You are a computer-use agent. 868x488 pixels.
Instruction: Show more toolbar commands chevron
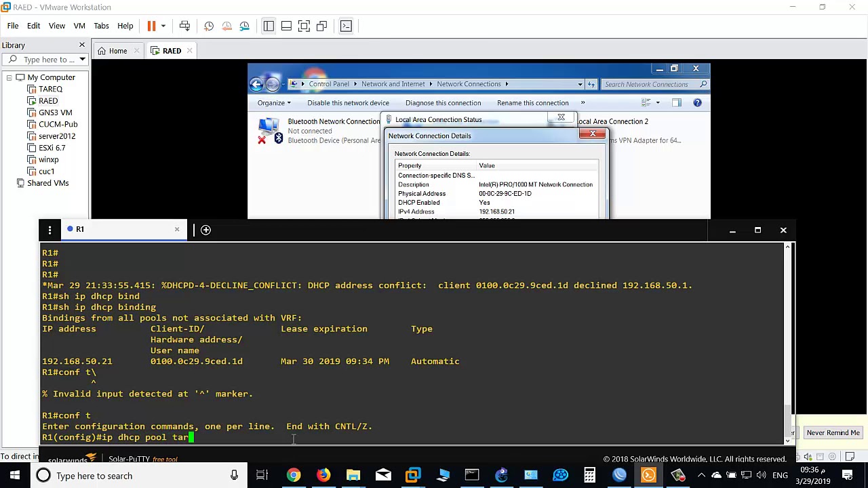coord(583,103)
